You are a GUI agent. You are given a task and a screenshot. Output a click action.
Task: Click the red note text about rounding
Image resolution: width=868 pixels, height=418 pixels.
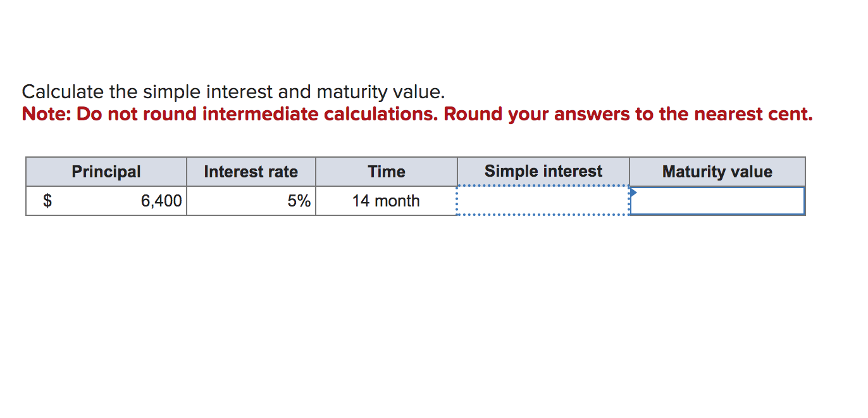pos(416,114)
